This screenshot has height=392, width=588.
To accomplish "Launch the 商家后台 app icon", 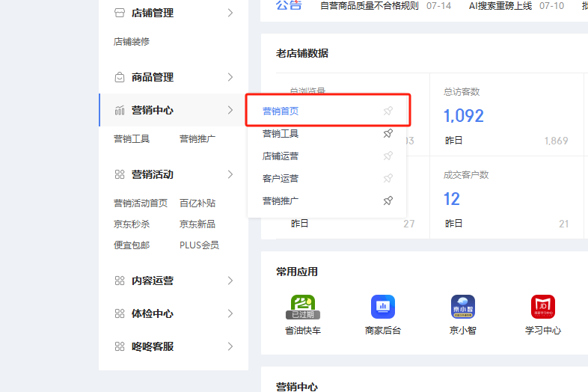I will [383, 307].
